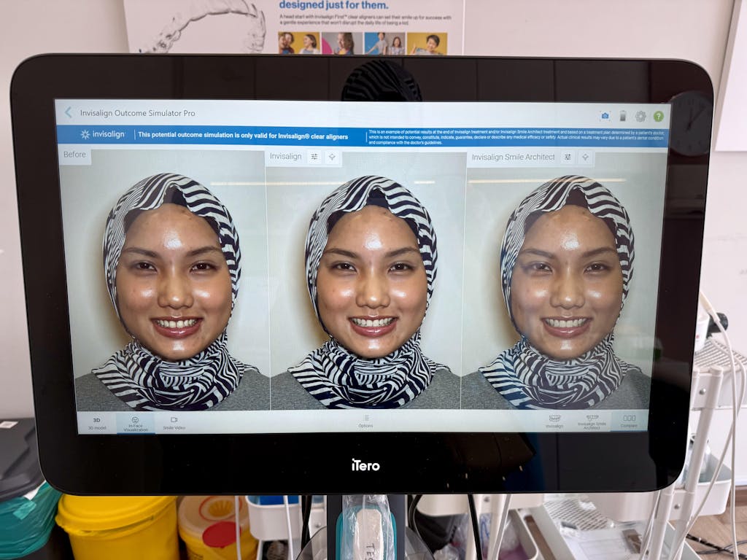Expand the Options menu at bottom

365,421
